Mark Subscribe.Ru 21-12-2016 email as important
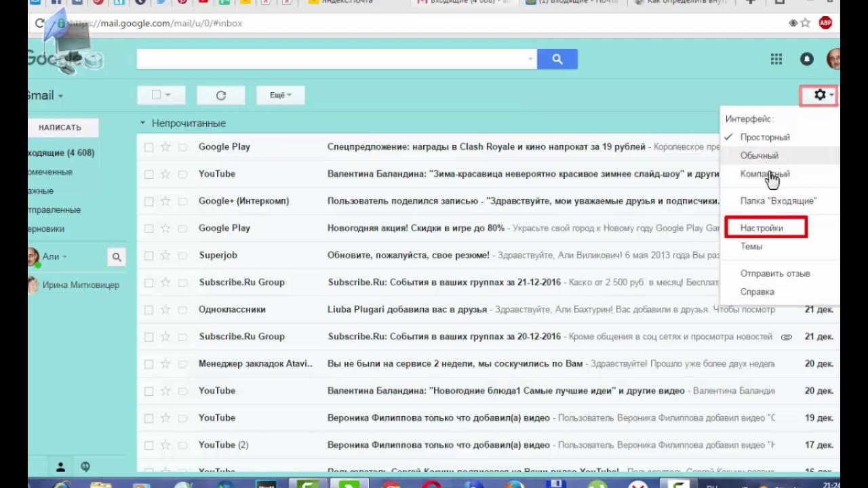The image size is (868, 488). [x=182, y=283]
